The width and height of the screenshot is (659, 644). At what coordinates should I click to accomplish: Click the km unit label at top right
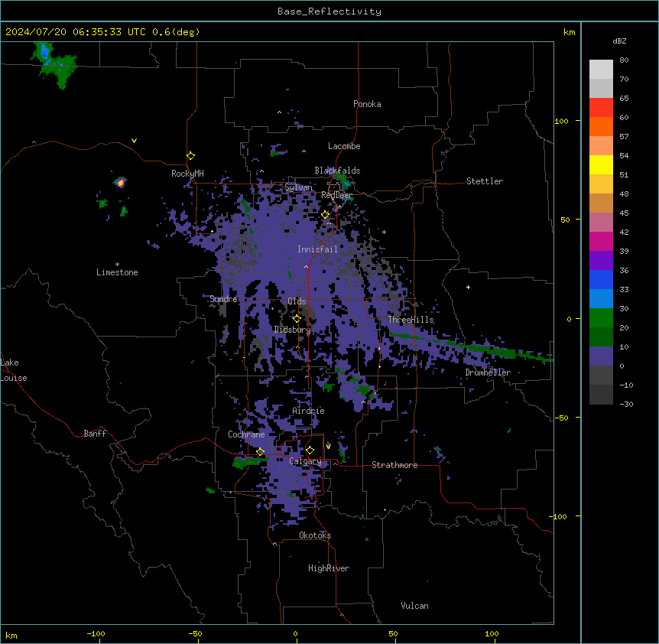tap(570, 32)
